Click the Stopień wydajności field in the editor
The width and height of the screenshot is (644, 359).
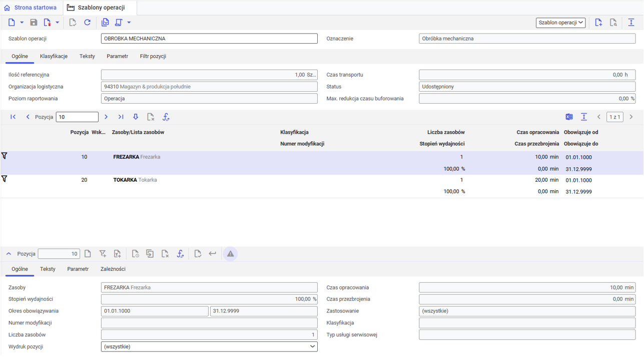pos(209,299)
